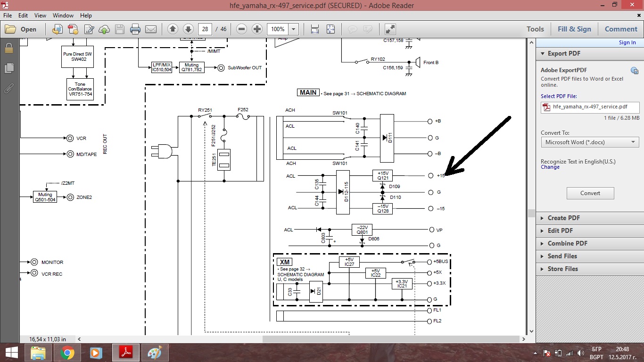Click the Action Center flag tray icon
This screenshot has height=362, width=644.
[547, 353]
